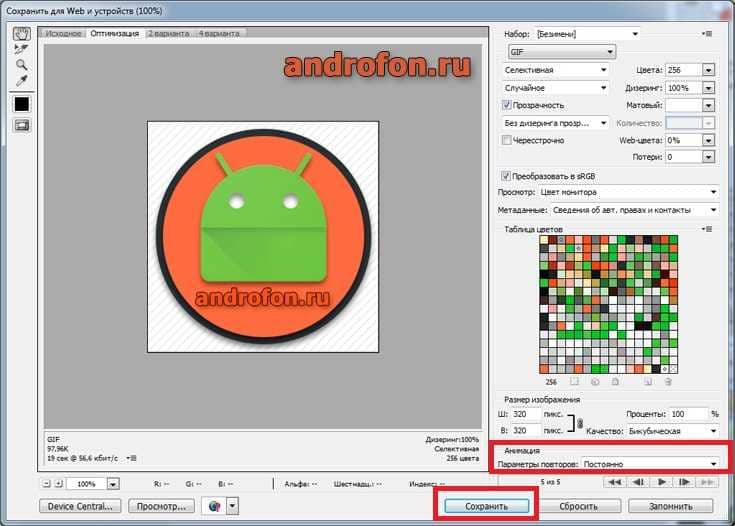Click the Цвета value field 256

pyautogui.click(x=683, y=70)
